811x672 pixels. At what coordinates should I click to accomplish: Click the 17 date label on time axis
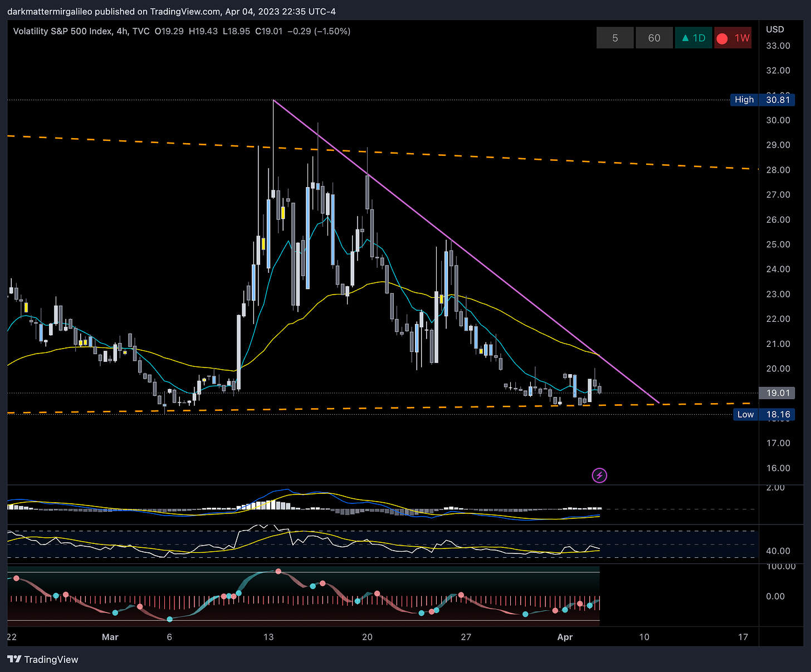743,637
